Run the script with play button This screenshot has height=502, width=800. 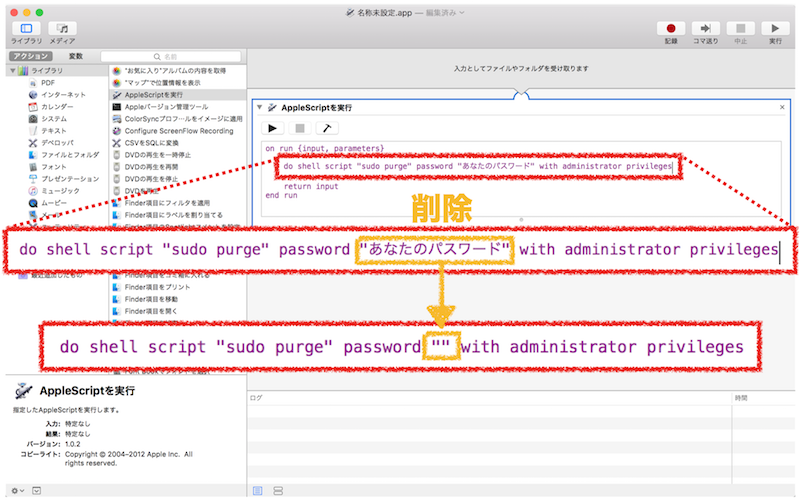[272, 129]
